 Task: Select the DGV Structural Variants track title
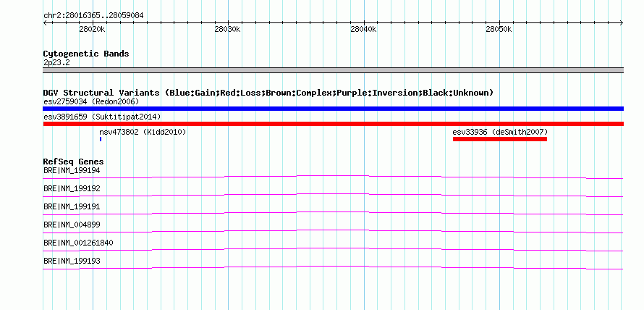pos(268,93)
